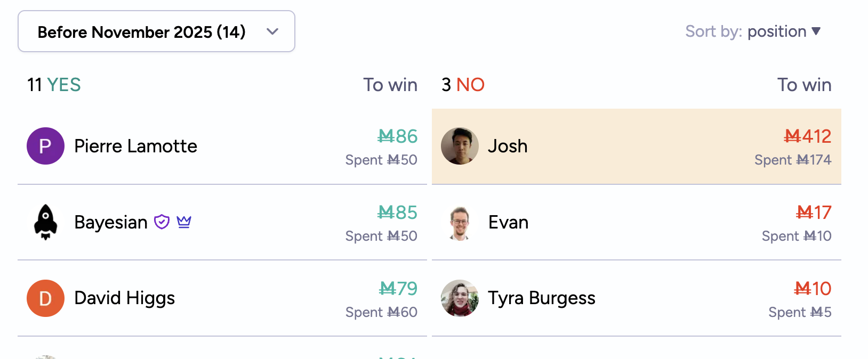Screen dimensions: 868x359
Task: Open the Bayesian username link
Action: [x=111, y=222]
